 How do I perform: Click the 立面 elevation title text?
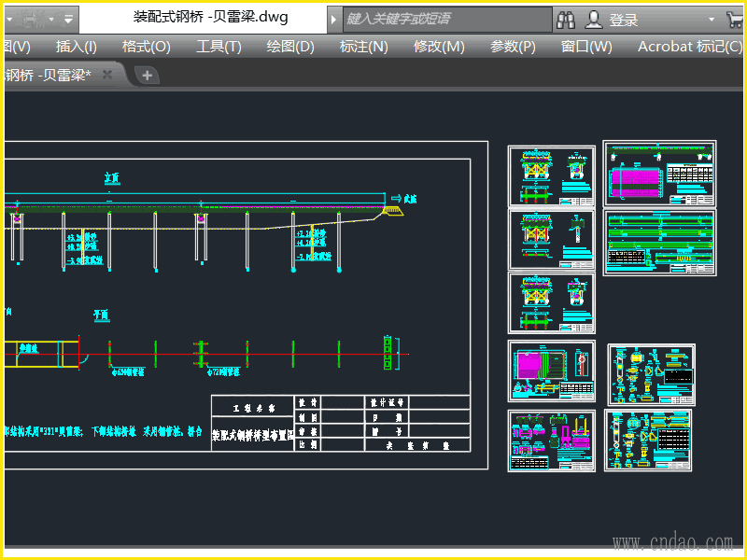(112, 178)
